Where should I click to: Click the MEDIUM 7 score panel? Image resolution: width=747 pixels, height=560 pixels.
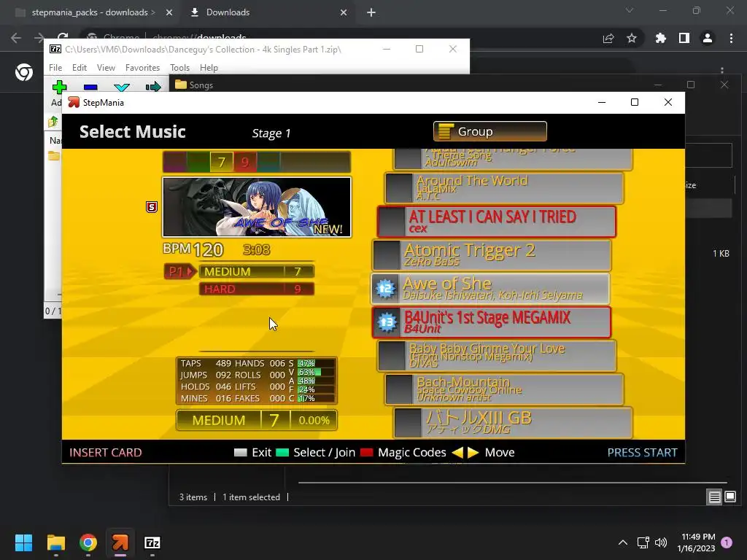point(257,421)
